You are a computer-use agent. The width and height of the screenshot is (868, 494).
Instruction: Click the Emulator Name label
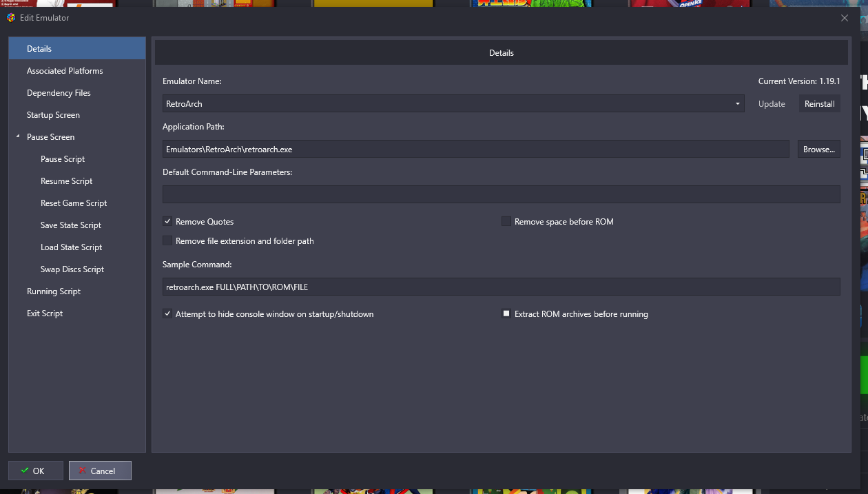pyautogui.click(x=192, y=81)
